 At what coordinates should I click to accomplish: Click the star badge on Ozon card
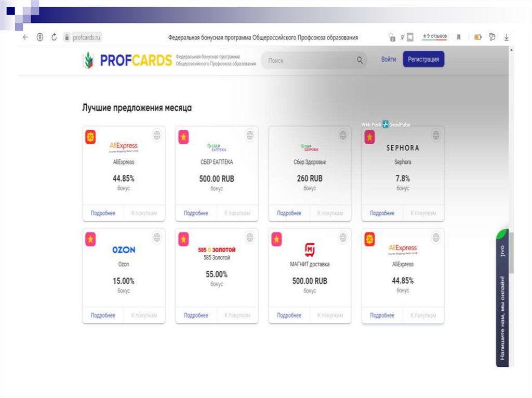90,239
